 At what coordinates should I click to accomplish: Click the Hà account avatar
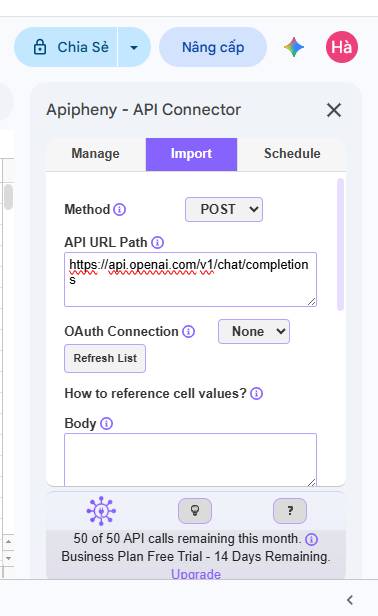pyautogui.click(x=341, y=47)
